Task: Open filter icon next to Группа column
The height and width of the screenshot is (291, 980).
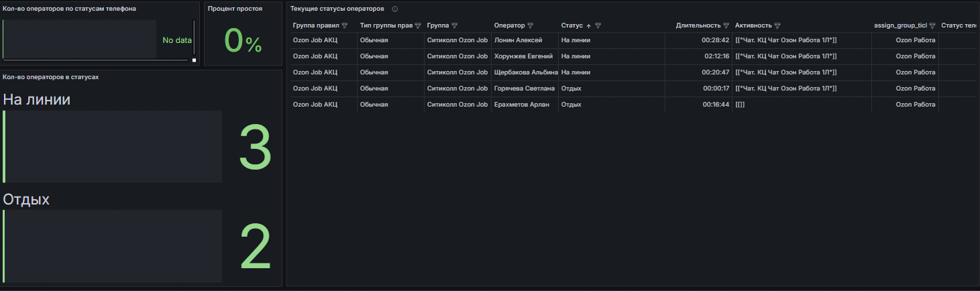Action: coord(454,25)
